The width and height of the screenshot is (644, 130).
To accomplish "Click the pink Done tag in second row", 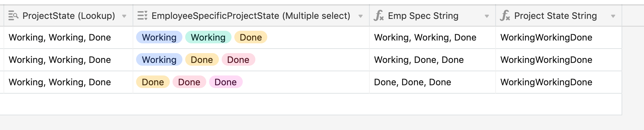I will point(238,60).
